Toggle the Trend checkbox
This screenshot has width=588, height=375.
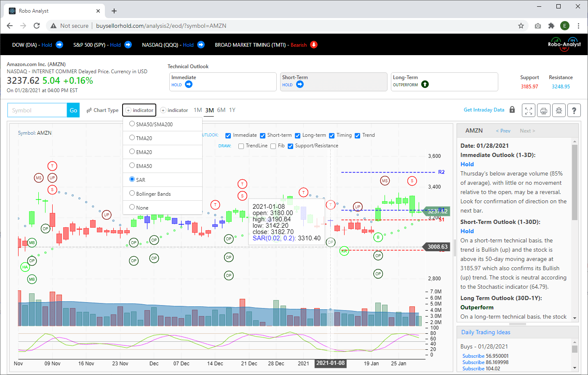[358, 136]
